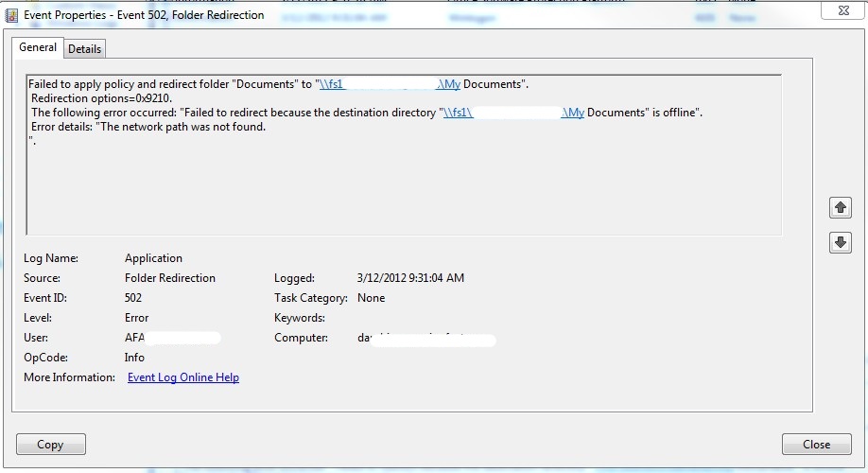Open first \\fs1 path link in description
868x473 pixels.
(390, 84)
